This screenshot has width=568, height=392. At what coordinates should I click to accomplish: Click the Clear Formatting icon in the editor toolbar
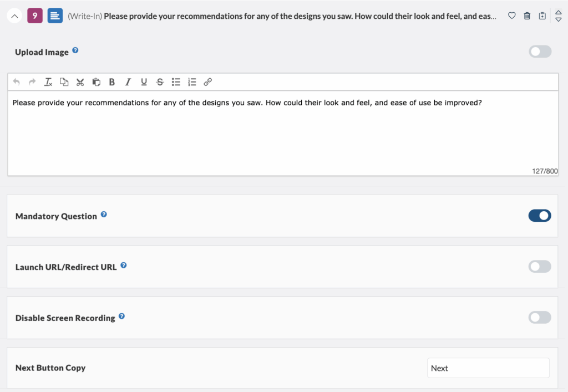pos(48,82)
